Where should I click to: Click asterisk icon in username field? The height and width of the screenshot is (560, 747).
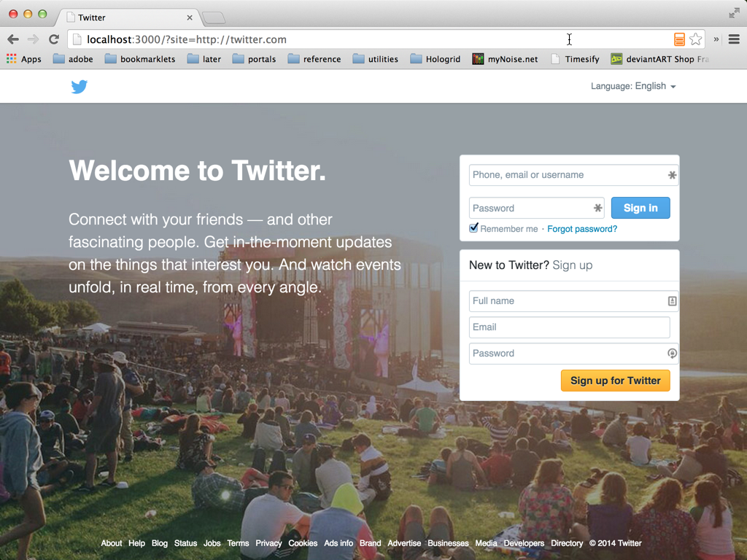point(672,175)
